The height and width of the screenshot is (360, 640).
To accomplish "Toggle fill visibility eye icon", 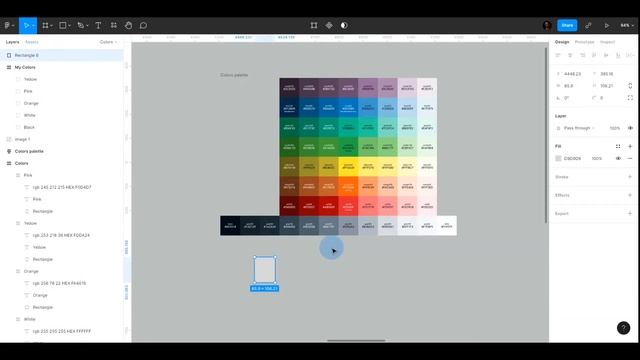I will click(x=618, y=158).
